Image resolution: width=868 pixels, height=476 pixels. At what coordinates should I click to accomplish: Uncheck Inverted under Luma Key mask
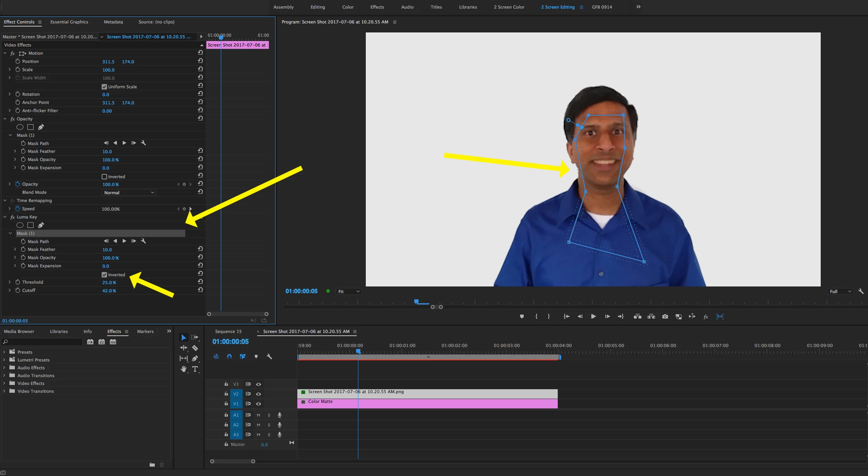pyautogui.click(x=104, y=275)
